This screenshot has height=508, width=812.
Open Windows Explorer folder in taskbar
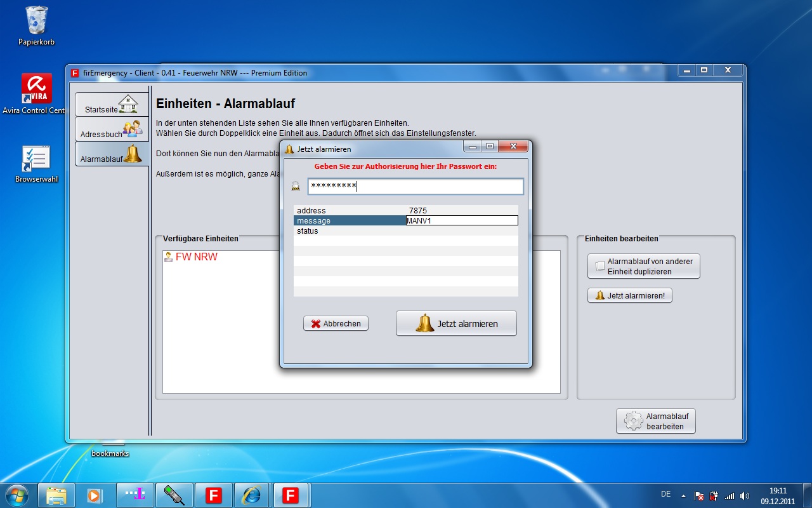[56, 495]
